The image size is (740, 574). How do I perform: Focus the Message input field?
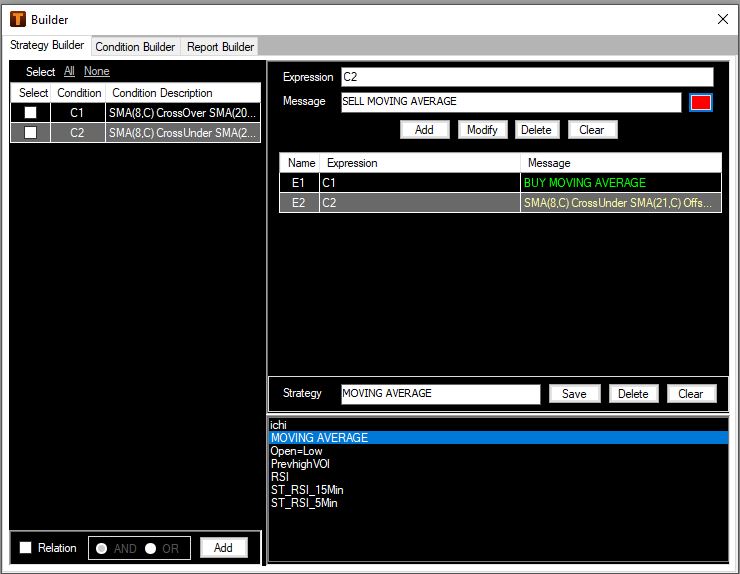coord(511,102)
